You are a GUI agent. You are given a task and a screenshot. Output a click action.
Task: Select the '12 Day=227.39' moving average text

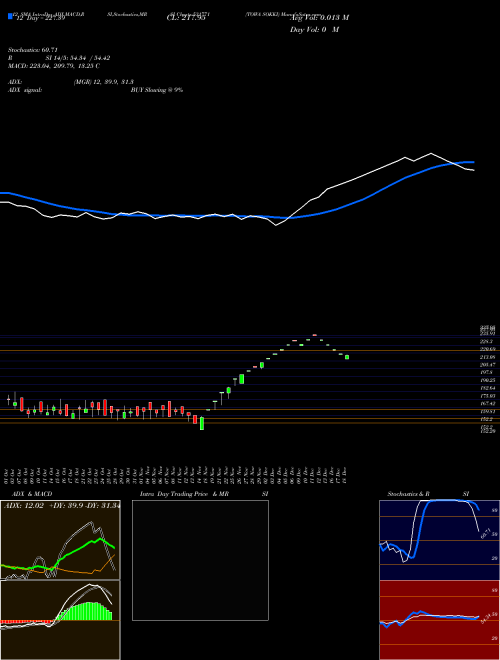(40, 18)
